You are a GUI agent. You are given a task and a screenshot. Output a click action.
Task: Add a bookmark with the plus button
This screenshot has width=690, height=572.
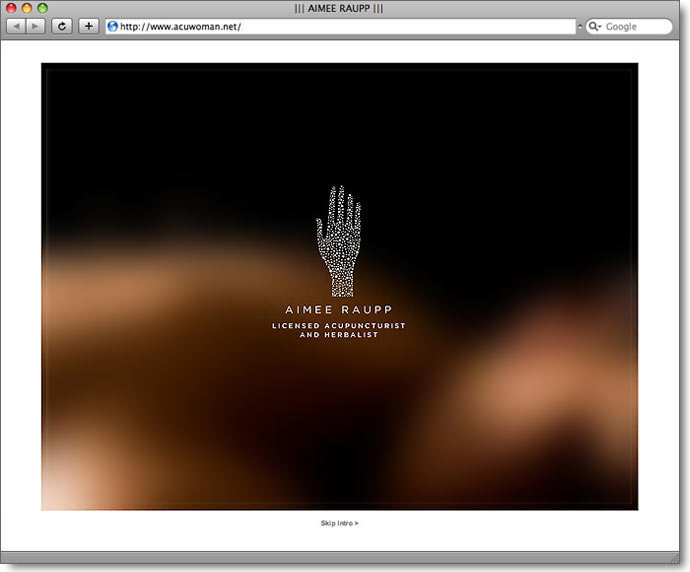(x=88, y=26)
